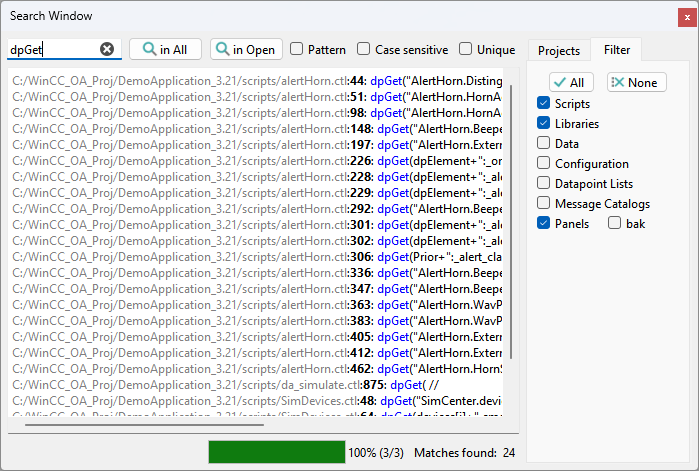Switch to the Projects tab
Viewport: 699px width, 471px height.
click(x=558, y=51)
